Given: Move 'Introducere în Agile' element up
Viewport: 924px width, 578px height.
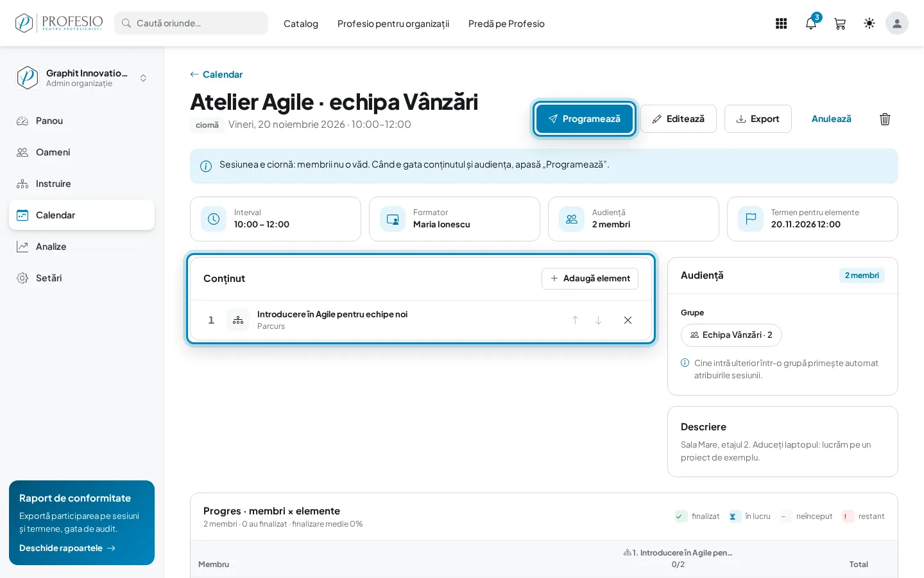Looking at the screenshot, I should coord(575,320).
